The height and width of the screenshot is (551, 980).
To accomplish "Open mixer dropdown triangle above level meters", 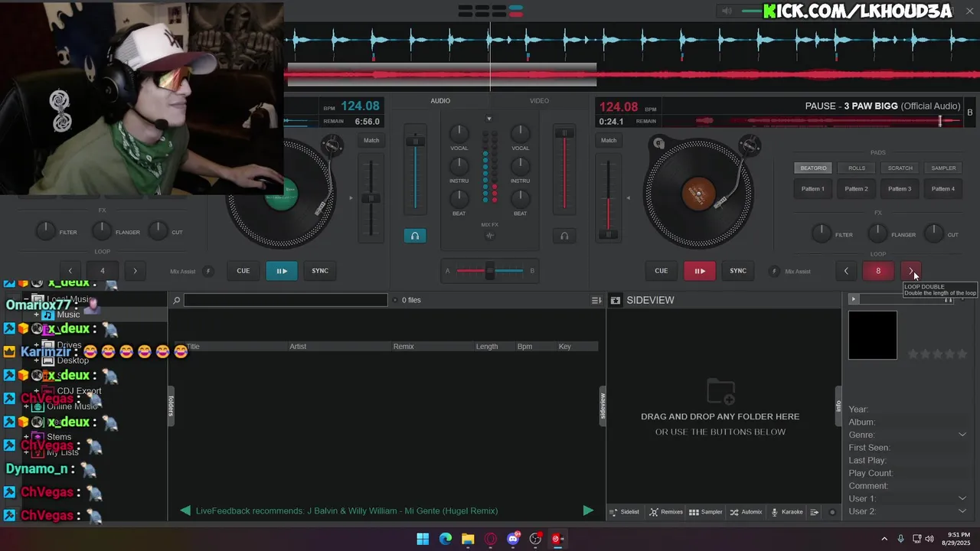I will [489, 119].
